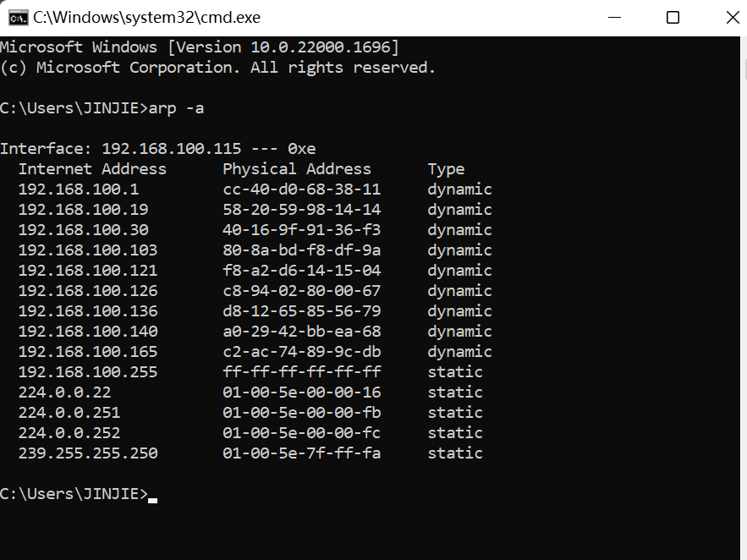Click the Type column header
Screen dimensions: 747x560
click(x=446, y=169)
